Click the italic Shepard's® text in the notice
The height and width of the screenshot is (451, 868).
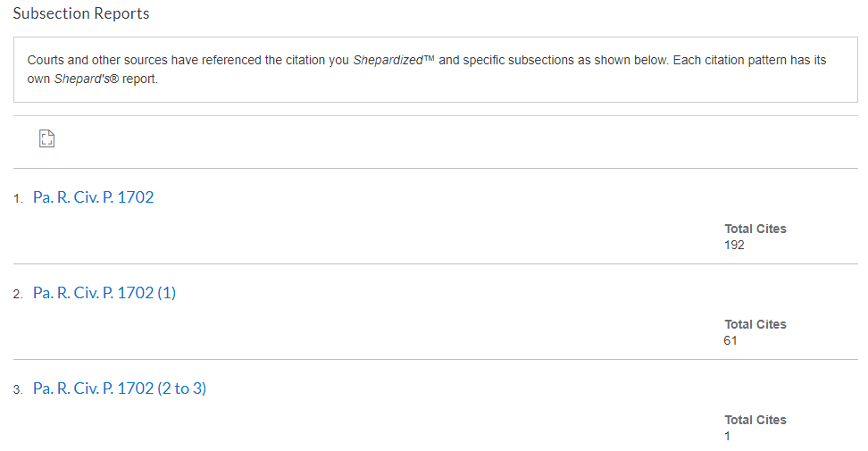(86, 79)
